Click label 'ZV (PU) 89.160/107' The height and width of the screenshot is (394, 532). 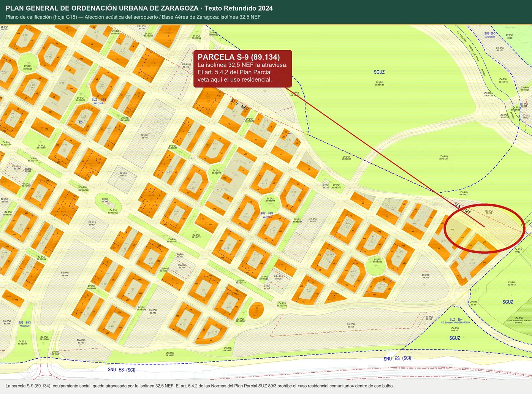33,160
